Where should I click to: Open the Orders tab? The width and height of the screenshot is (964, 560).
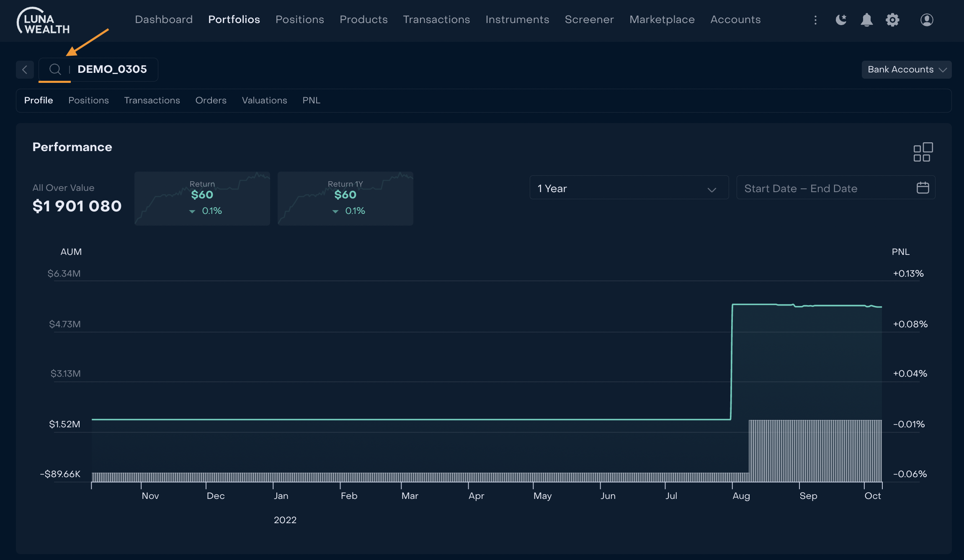(211, 100)
